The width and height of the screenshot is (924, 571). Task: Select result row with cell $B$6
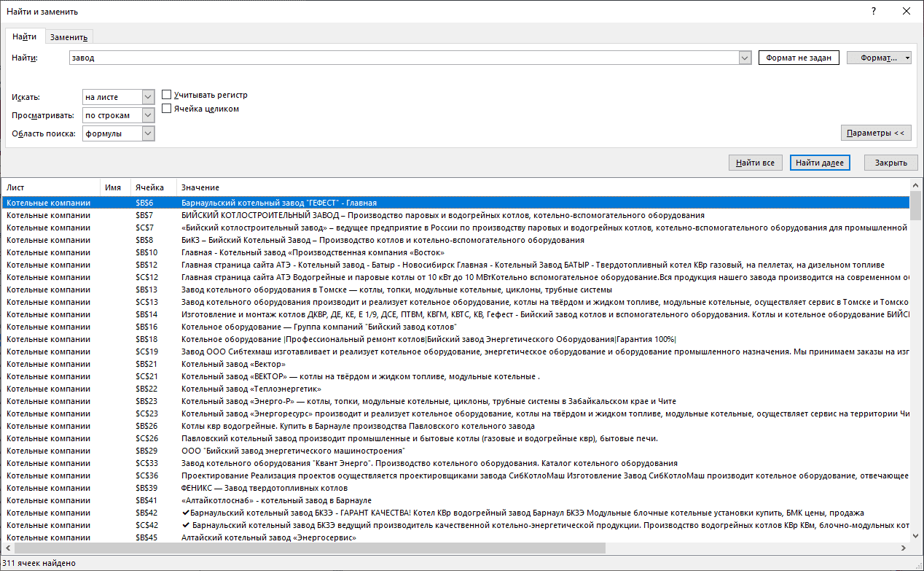[455, 203]
